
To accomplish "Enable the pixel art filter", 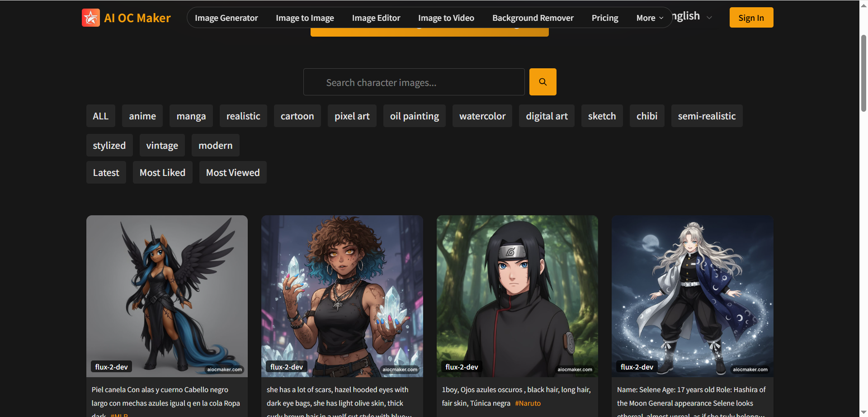I will (352, 116).
